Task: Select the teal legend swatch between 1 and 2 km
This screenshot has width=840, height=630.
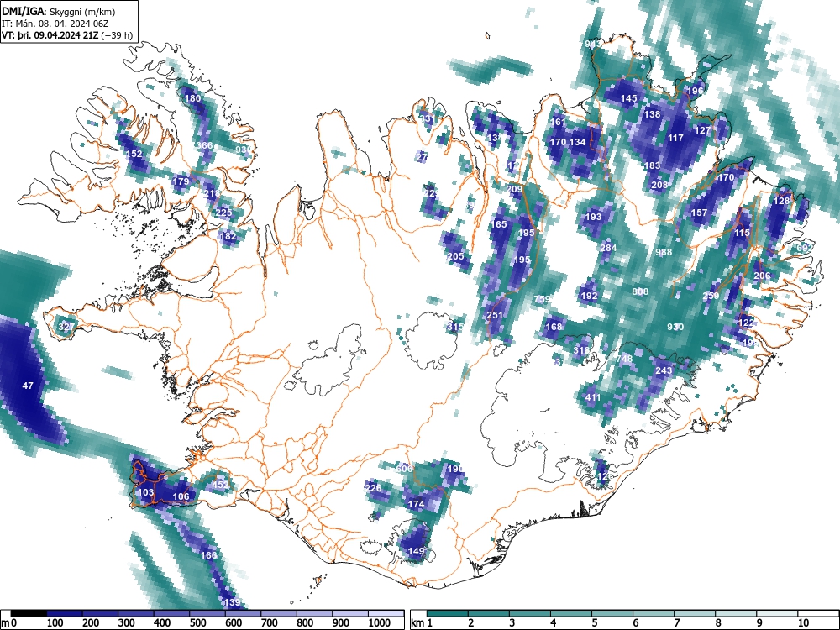Action: pyautogui.click(x=448, y=613)
